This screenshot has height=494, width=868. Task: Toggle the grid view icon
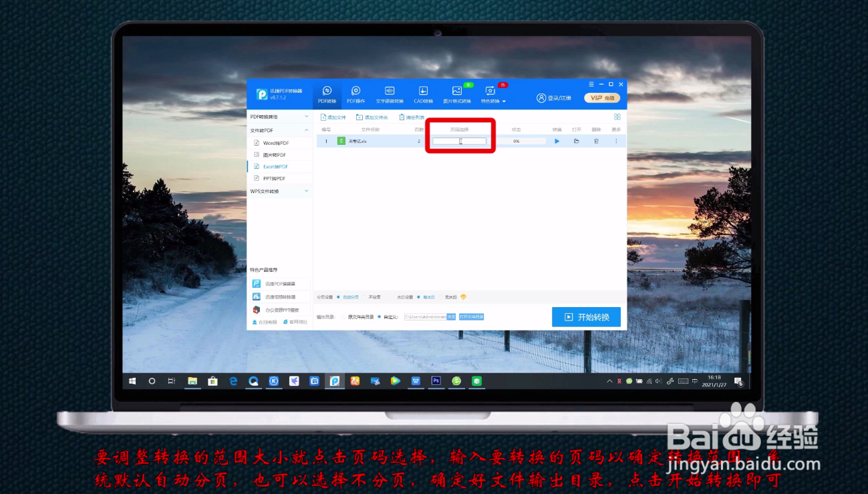pos(617,117)
